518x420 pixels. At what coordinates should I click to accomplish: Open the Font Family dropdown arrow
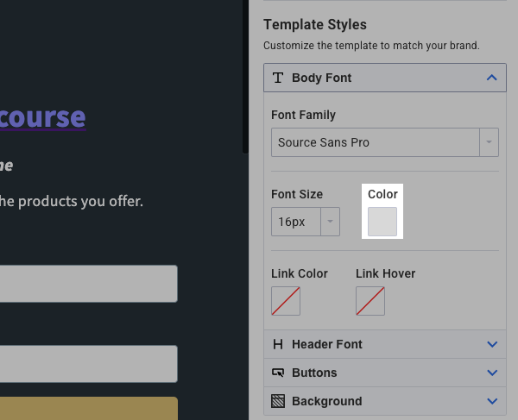pos(490,142)
